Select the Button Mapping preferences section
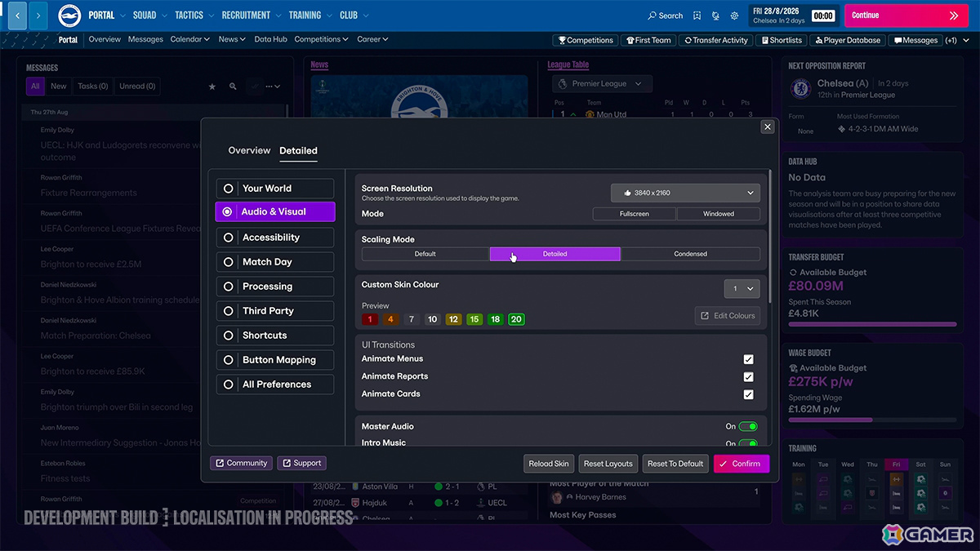The height and width of the screenshot is (551, 980). click(274, 360)
